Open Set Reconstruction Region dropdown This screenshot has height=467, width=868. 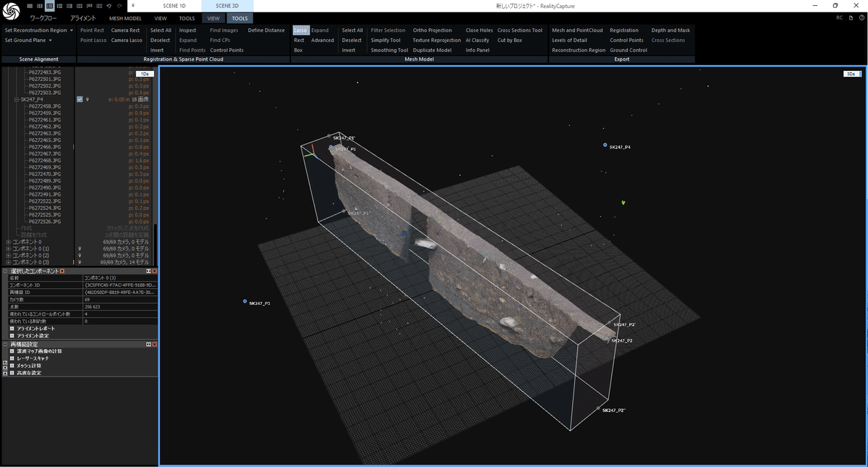pyautogui.click(x=39, y=30)
